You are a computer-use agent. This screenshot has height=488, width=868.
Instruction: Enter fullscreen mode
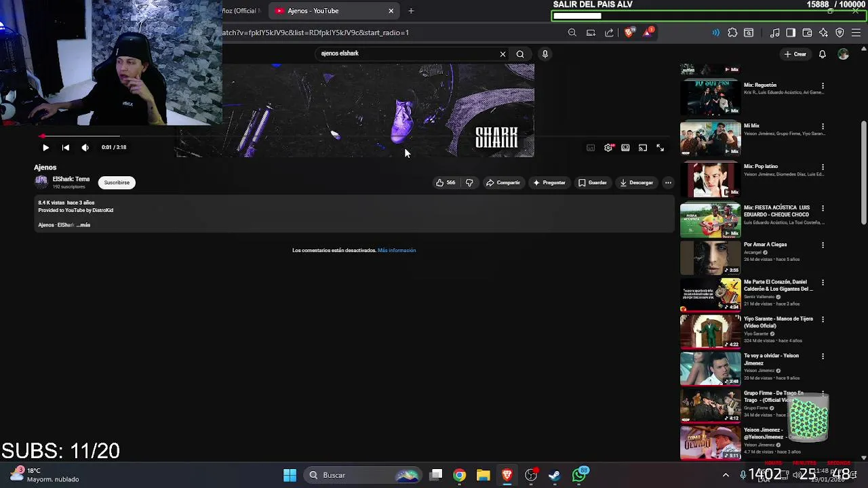[660, 147]
